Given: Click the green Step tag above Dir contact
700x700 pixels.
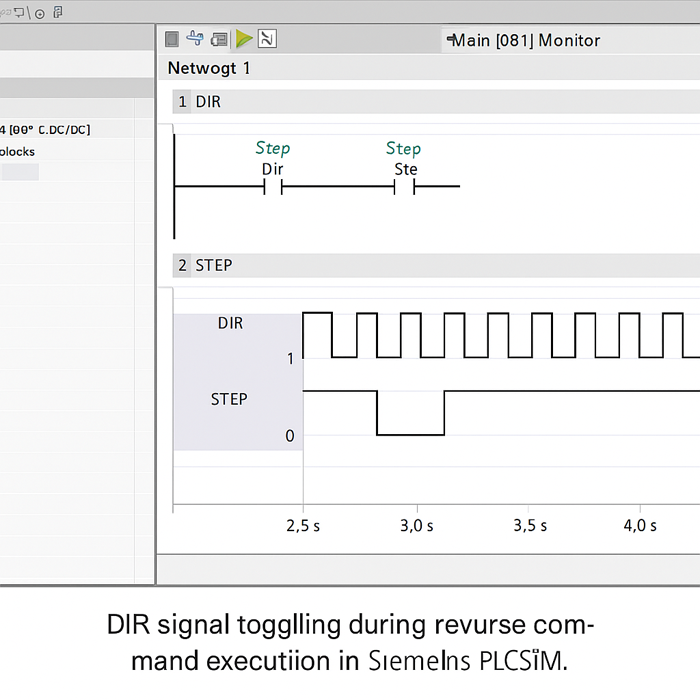Looking at the screenshot, I should (273, 148).
